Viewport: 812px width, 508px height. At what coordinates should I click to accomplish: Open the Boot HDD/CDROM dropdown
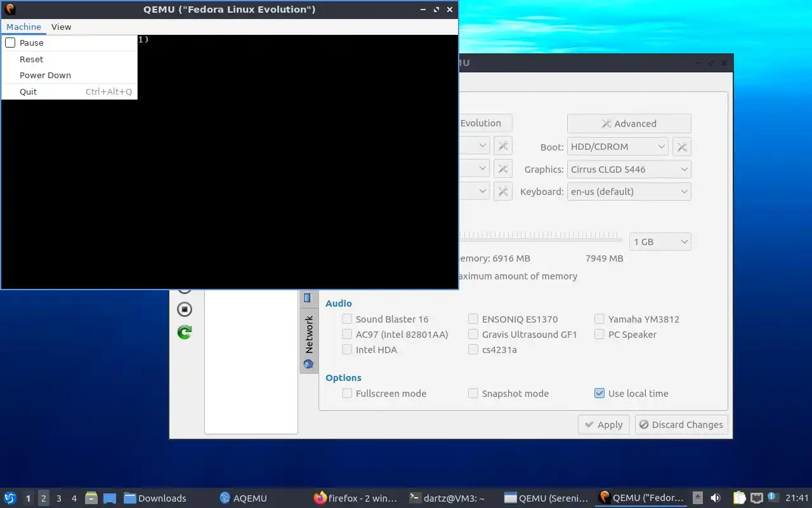(x=618, y=147)
